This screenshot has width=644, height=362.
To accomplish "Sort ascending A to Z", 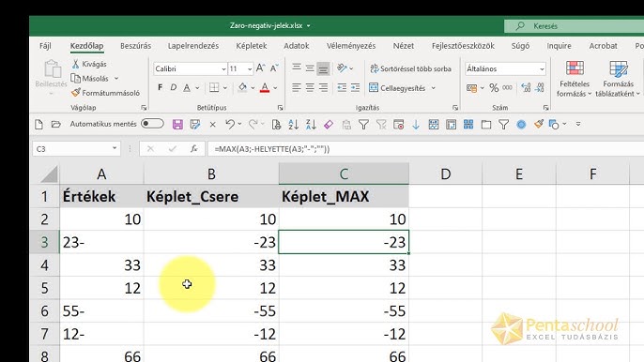I will pyautogui.click(x=293, y=125).
